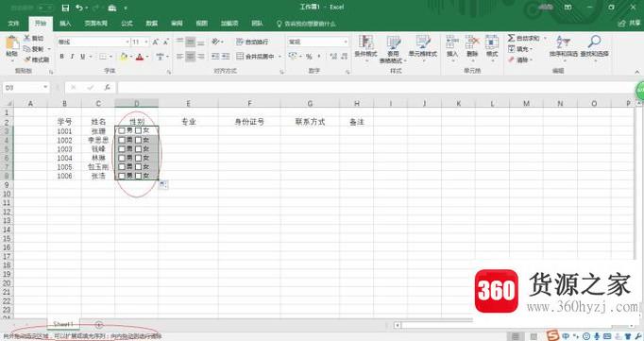The height and width of the screenshot is (341, 644).
Task: Center text horizontally in cells
Action: pyautogui.click(x=190, y=57)
